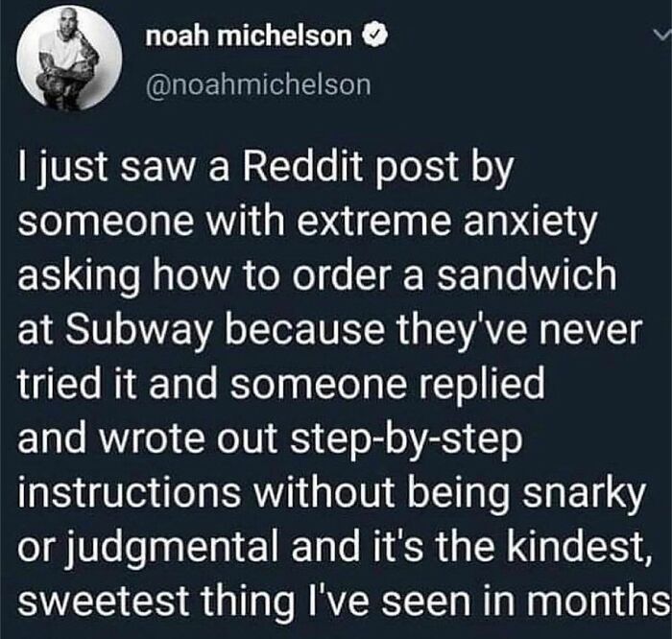Open the noah michelson display name
Image resolution: width=672 pixels, height=639 pixels.
pos(249,36)
